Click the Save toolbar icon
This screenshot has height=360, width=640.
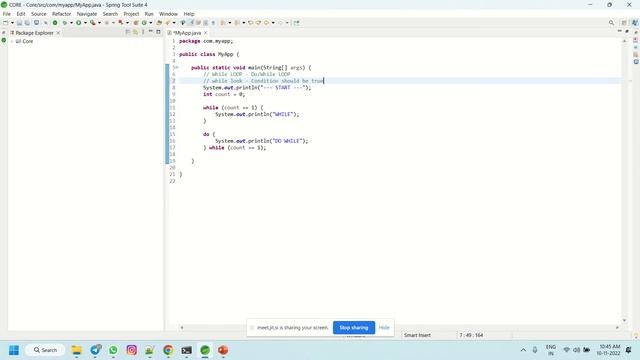point(19,23)
